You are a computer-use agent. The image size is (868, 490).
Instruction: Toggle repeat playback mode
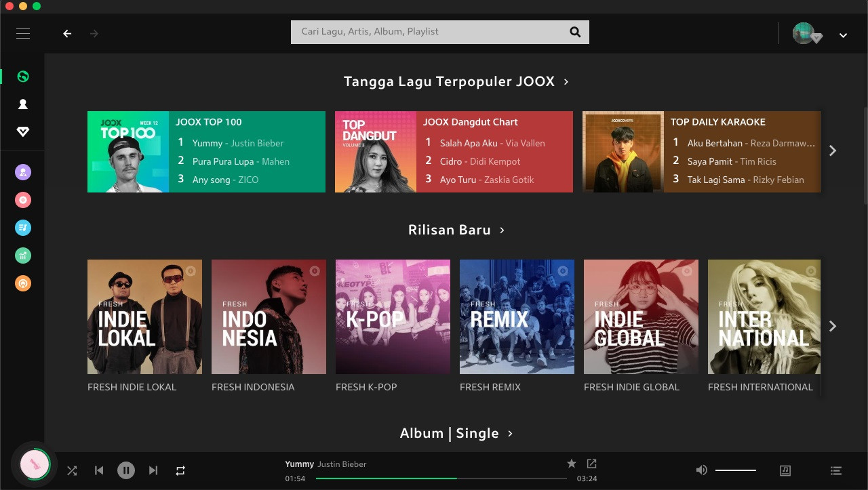(x=180, y=470)
